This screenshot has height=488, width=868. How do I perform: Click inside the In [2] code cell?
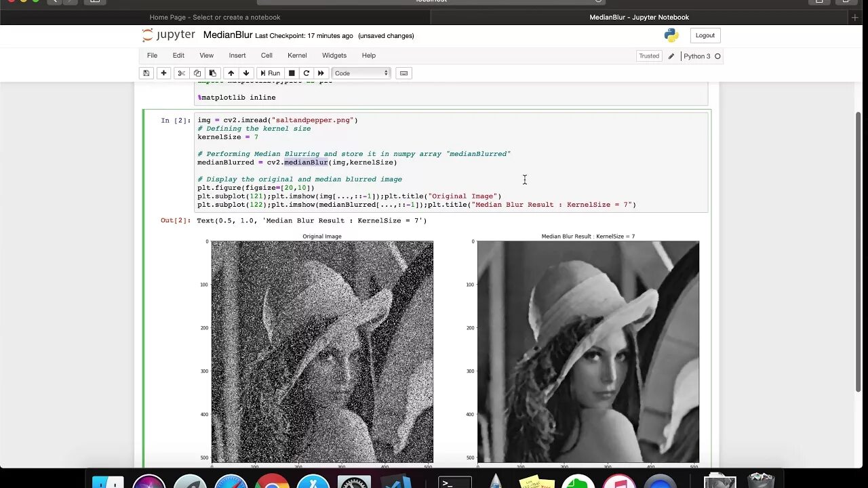452,162
